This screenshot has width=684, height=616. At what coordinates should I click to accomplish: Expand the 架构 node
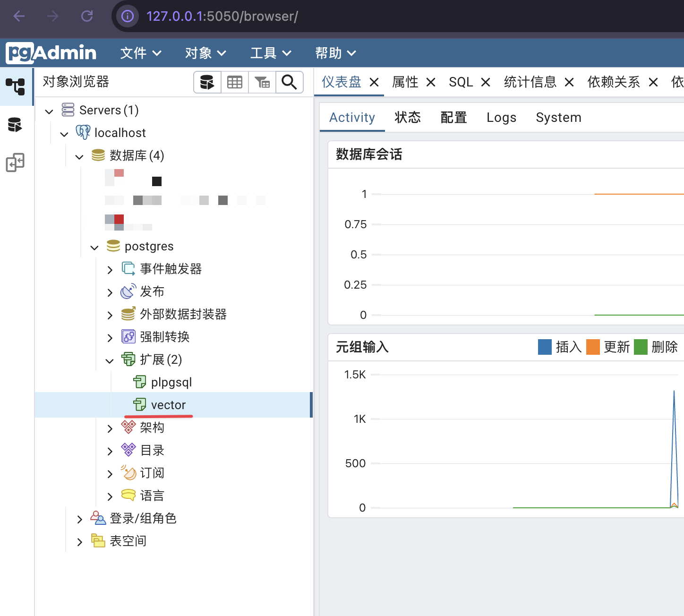click(x=110, y=428)
